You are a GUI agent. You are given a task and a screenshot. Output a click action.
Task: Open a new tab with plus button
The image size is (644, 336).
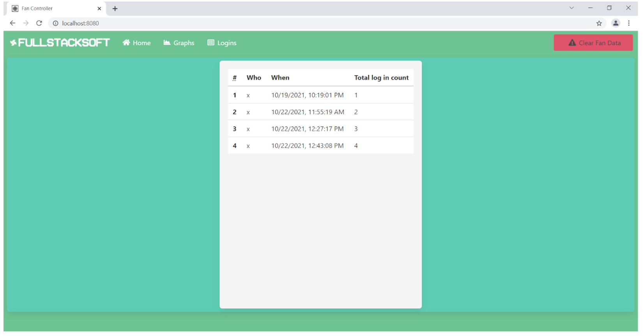pos(115,9)
